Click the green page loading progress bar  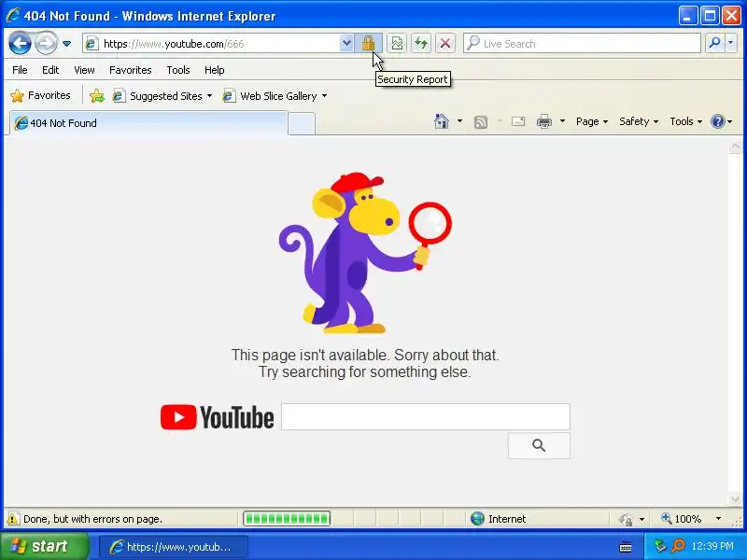click(287, 519)
